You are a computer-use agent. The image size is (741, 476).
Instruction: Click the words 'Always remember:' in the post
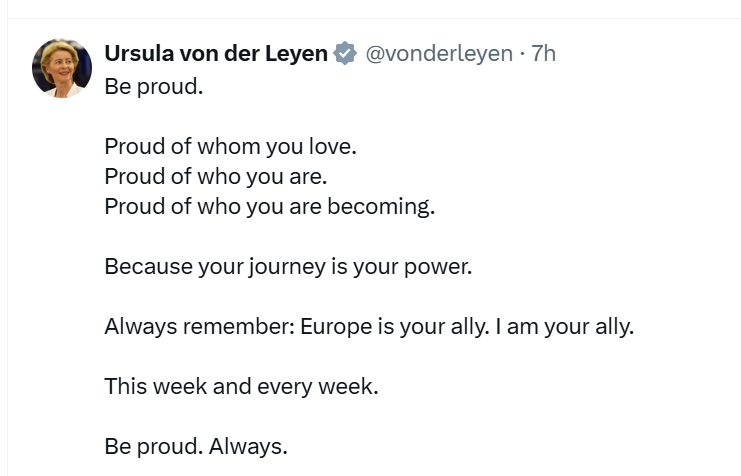(199, 327)
